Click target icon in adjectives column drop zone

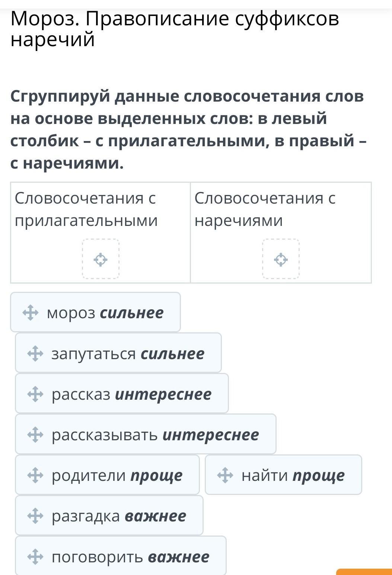pyautogui.click(x=101, y=259)
